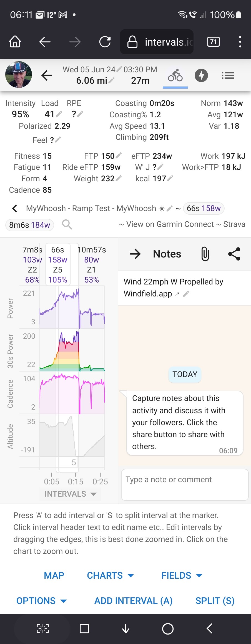Open the data list view icon
This screenshot has height=644, width=251.
tap(228, 75)
